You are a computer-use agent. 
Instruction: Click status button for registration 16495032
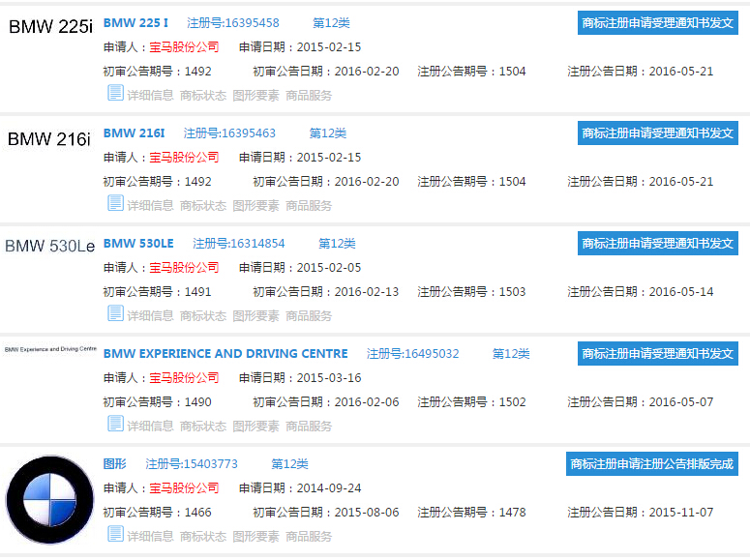tap(658, 353)
